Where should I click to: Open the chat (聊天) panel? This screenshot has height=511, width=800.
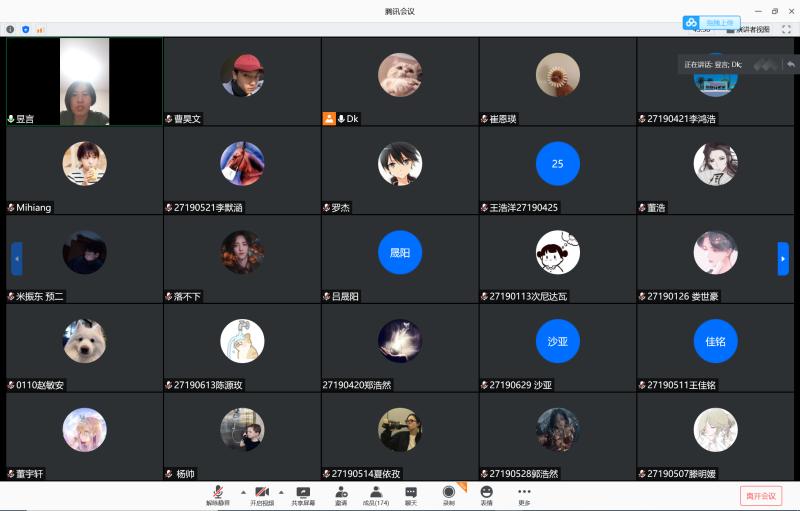(x=411, y=494)
